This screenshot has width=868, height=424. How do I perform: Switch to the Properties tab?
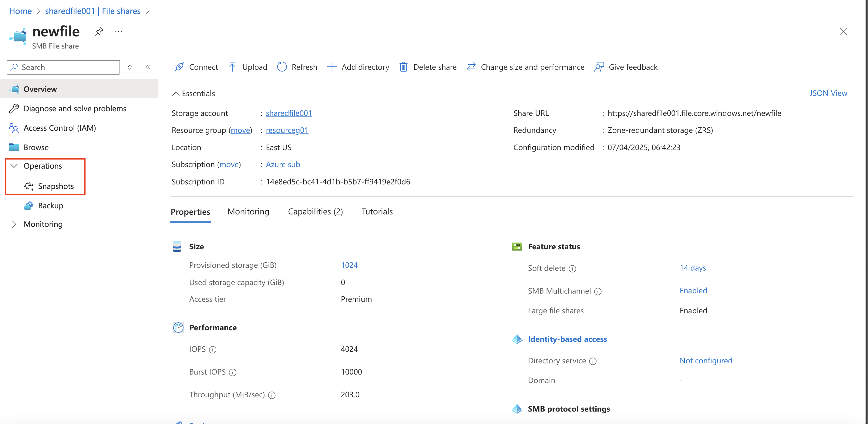click(x=190, y=212)
